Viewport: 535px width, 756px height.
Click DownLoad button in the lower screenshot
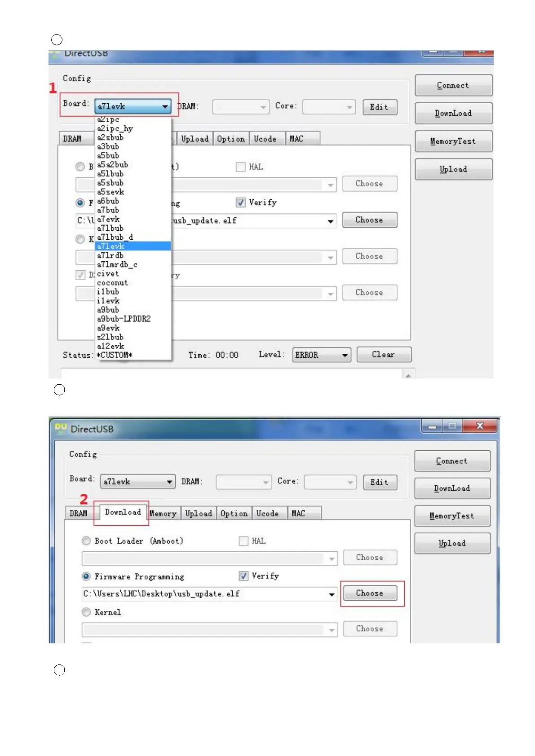452,488
